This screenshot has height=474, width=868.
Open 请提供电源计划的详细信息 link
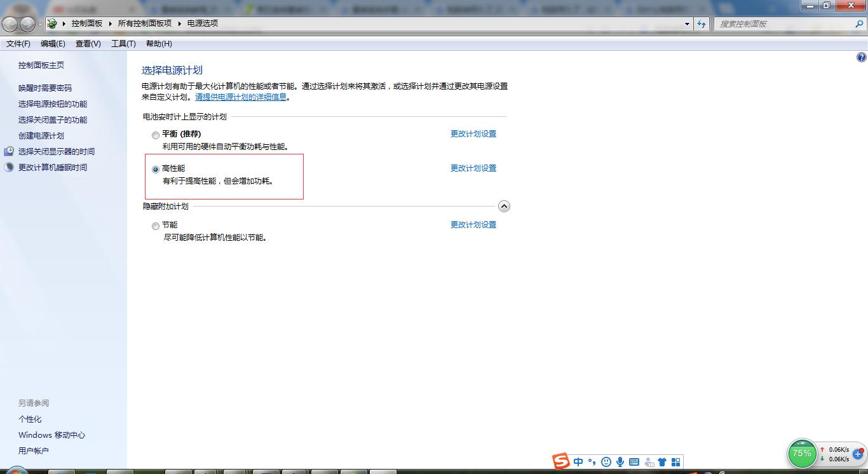(x=241, y=97)
